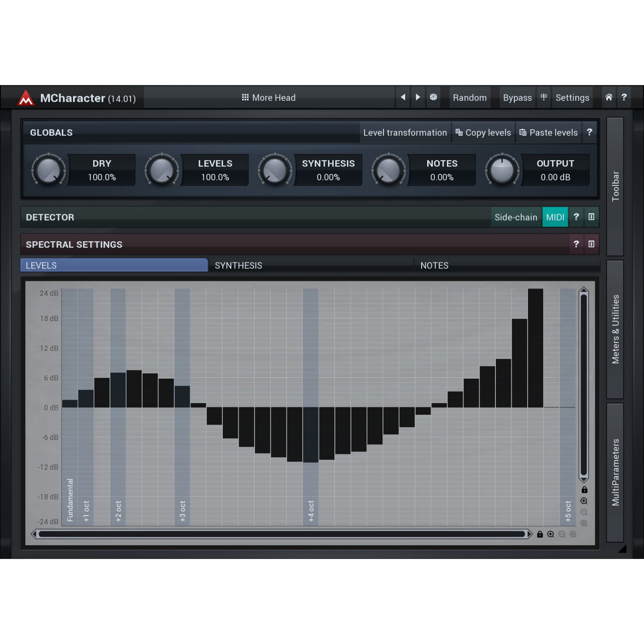The width and height of the screenshot is (644, 644).
Task: Toggle horizontal zoom lock below the graph
Action: (540, 534)
